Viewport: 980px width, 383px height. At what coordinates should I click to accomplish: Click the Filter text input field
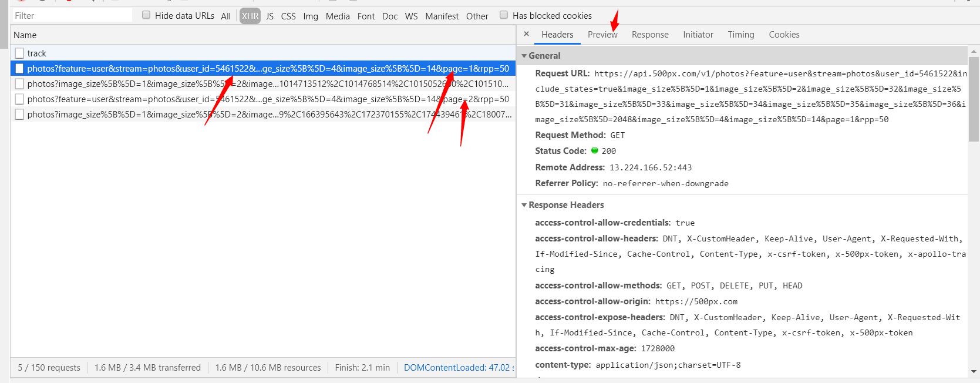pos(72,16)
